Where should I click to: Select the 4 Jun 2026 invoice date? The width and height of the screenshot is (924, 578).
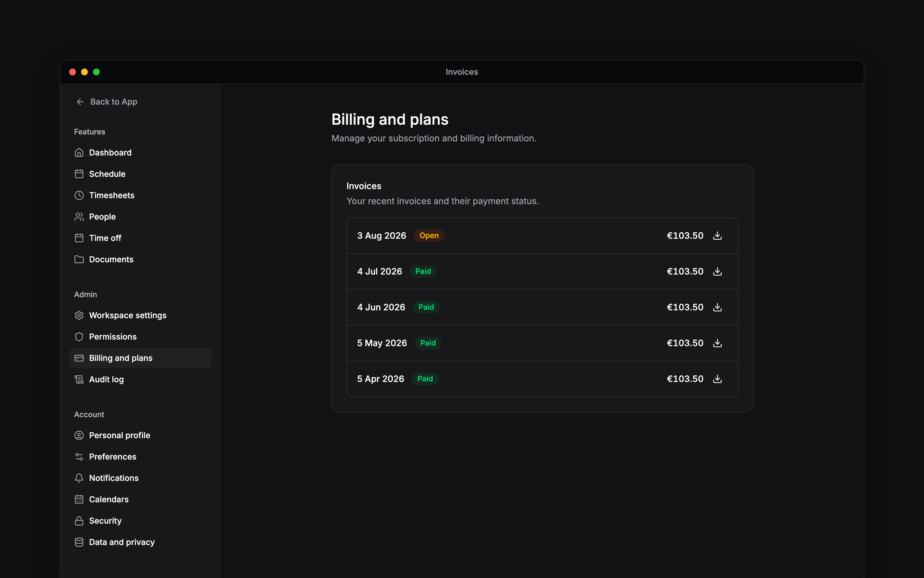pyautogui.click(x=381, y=307)
